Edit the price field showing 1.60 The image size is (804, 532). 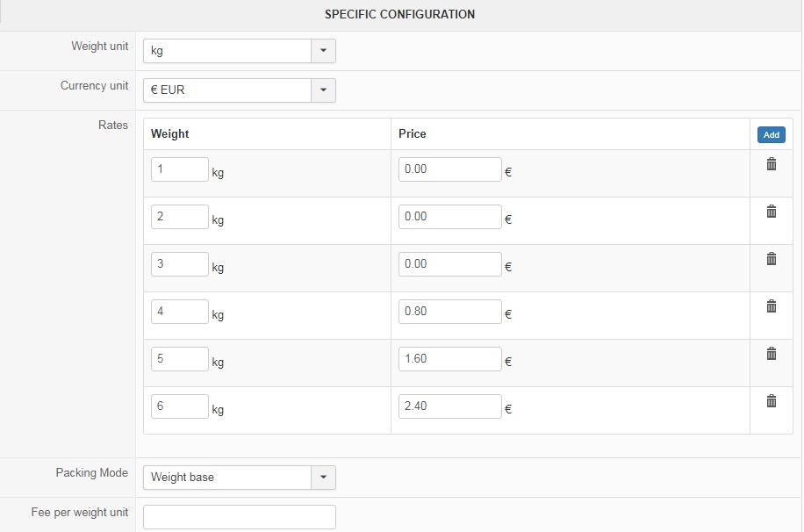pyautogui.click(x=449, y=359)
